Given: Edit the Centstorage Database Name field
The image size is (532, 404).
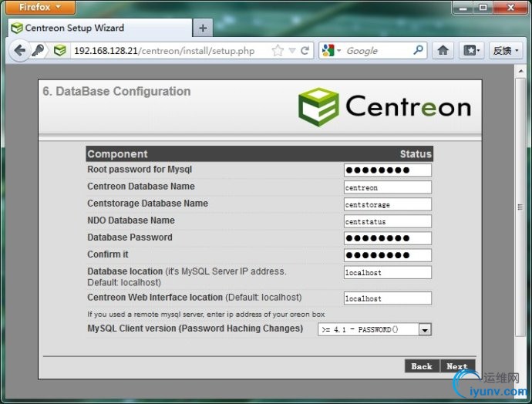Looking at the screenshot, I should tap(388, 204).
